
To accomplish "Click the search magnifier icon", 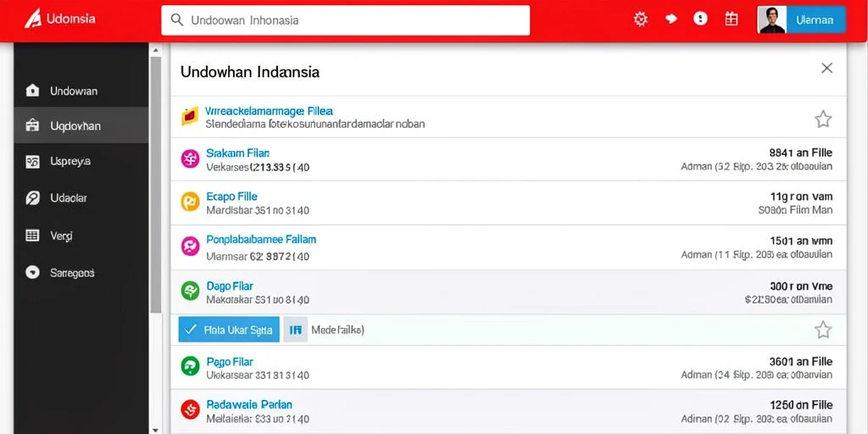I will (176, 20).
